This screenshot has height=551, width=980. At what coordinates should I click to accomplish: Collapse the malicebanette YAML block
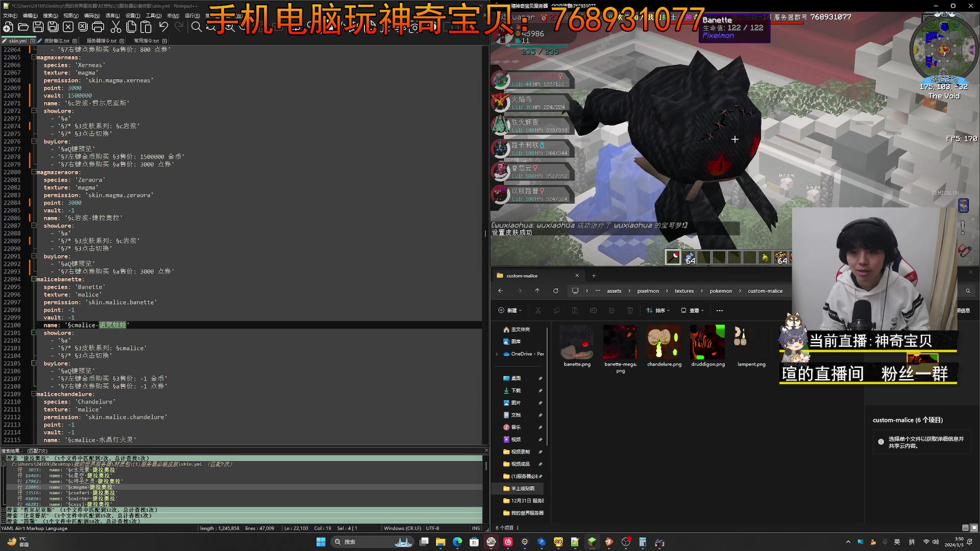(34, 279)
